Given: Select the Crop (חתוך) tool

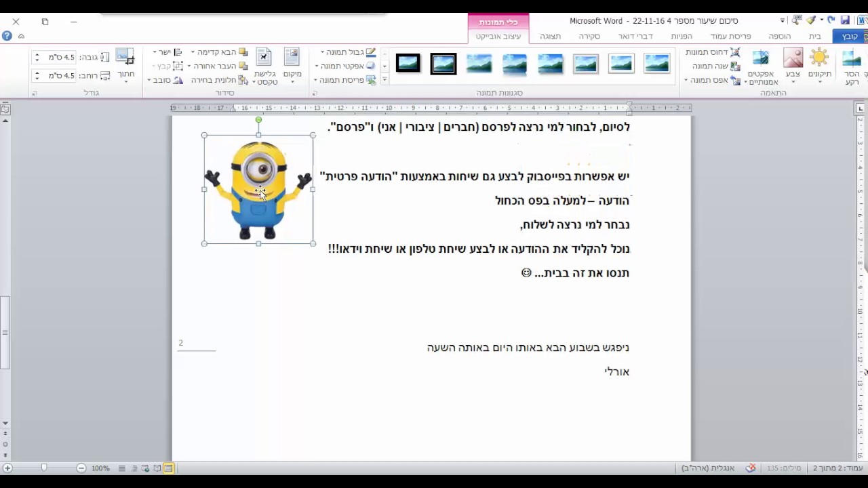Looking at the screenshot, I should [x=125, y=66].
